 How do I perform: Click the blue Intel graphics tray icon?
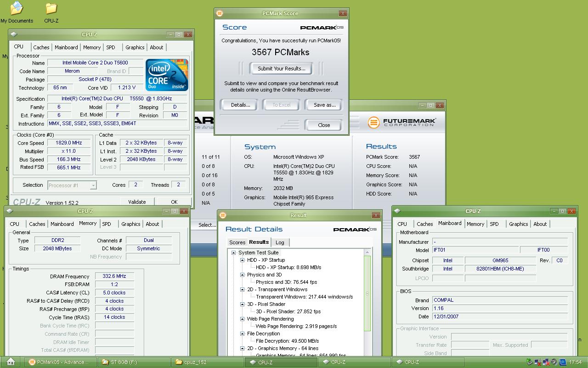(563, 362)
